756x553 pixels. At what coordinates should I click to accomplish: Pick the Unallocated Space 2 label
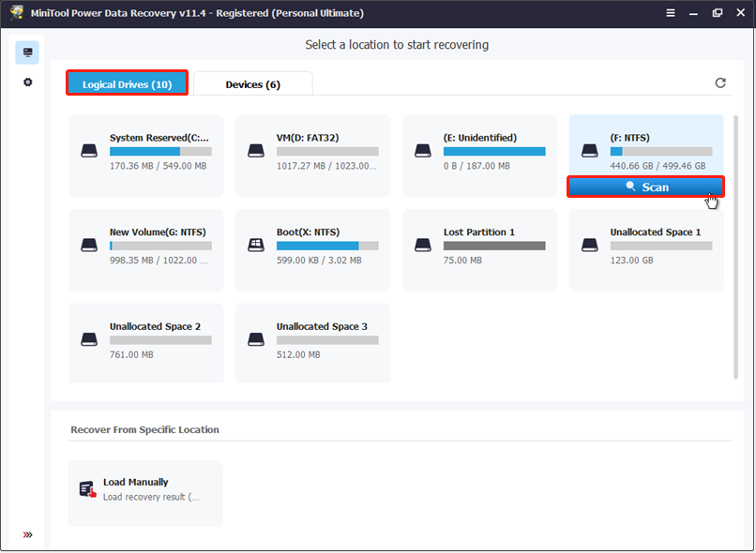155,327
